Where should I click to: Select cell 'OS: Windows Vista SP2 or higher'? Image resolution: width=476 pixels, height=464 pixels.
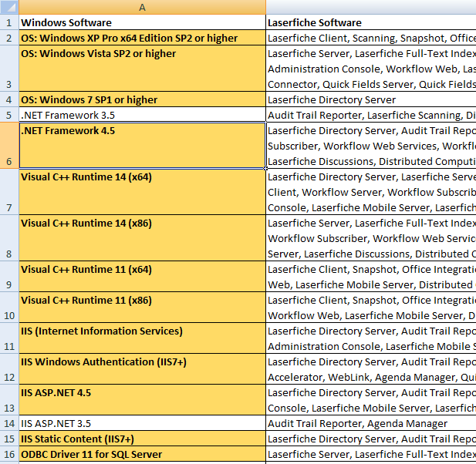(x=143, y=69)
